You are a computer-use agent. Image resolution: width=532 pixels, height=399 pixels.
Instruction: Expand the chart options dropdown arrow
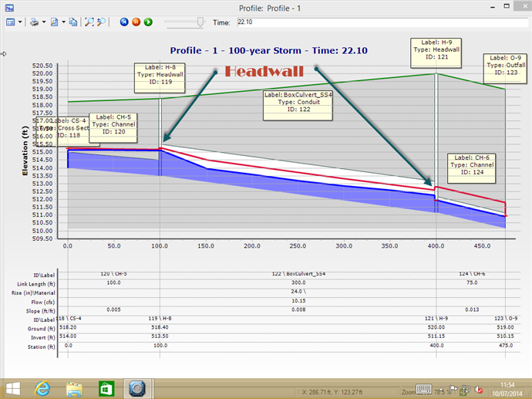click(20, 22)
